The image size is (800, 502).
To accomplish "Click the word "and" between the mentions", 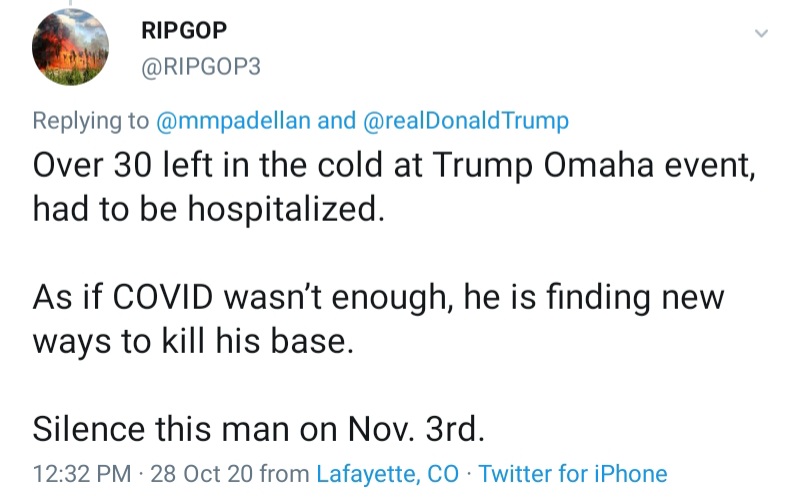I will click(336, 121).
